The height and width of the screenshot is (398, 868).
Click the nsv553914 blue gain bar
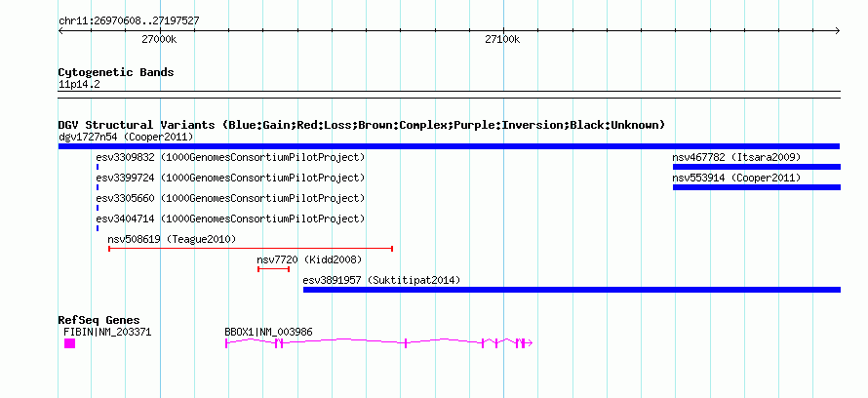(757, 187)
